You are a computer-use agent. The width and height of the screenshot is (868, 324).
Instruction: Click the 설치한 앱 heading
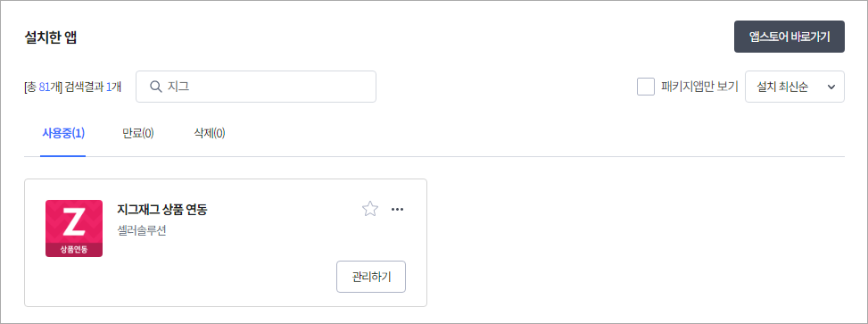50,37
